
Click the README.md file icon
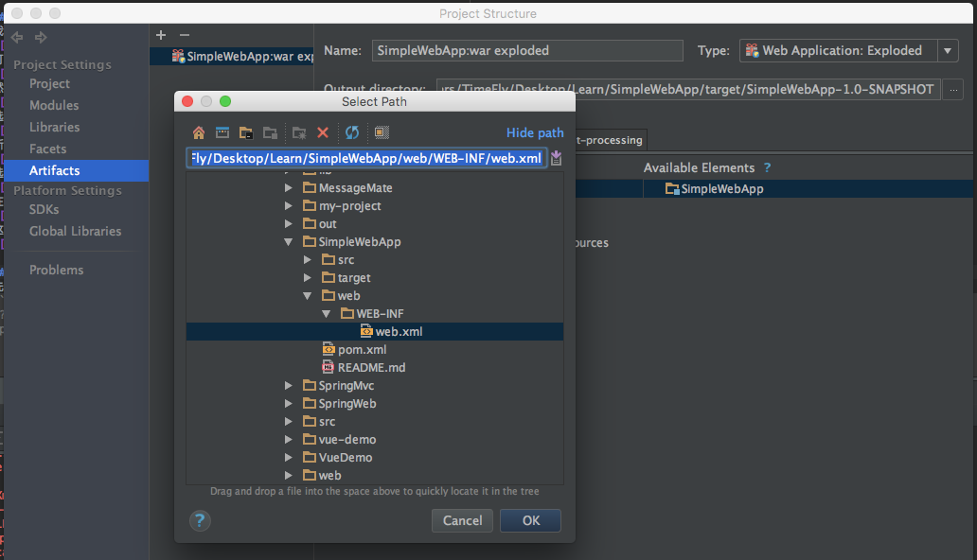[329, 368]
